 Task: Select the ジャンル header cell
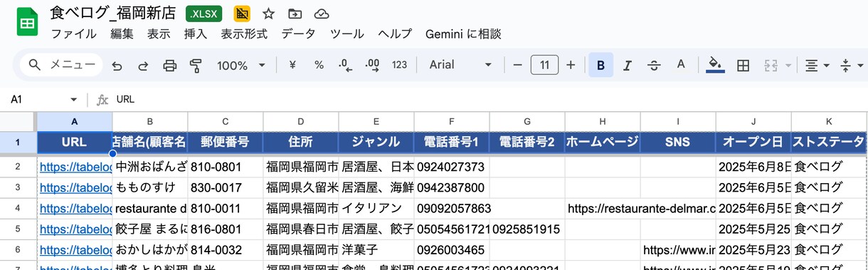tap(376, 142)
